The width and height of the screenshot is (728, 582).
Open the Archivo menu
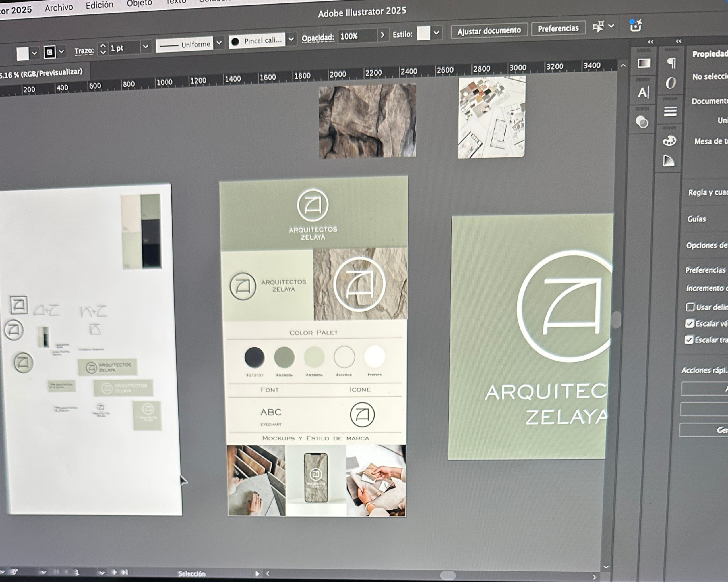pyautogui.click(x=59, y=7)
